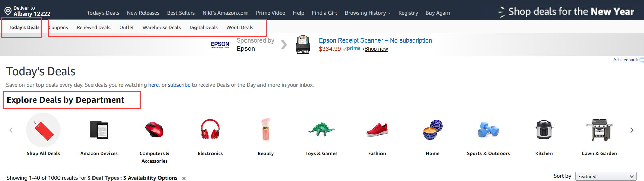Click the Ad feedback link
The image size is (644, 181).
pos(626,60)
